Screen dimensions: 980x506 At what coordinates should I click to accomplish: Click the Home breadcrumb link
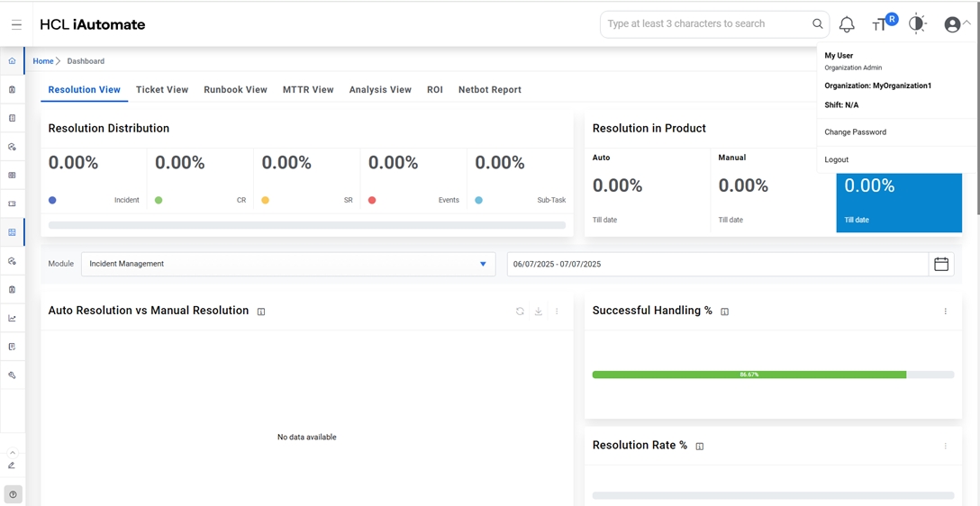tap(43, 61)
